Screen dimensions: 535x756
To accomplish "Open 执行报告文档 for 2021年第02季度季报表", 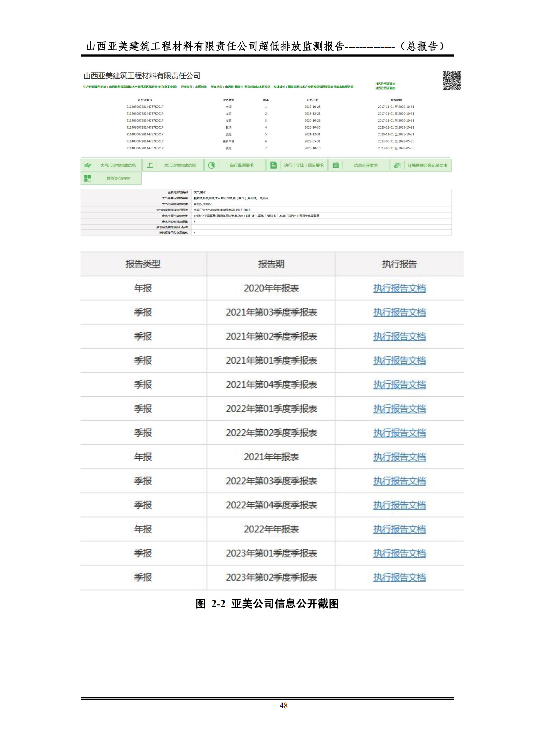I will point(399,337).
